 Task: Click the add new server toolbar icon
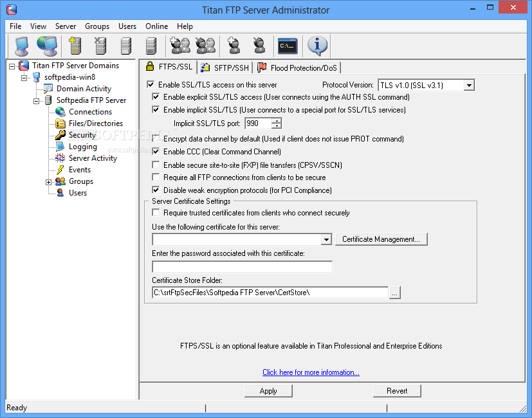(x=75, y=46)
